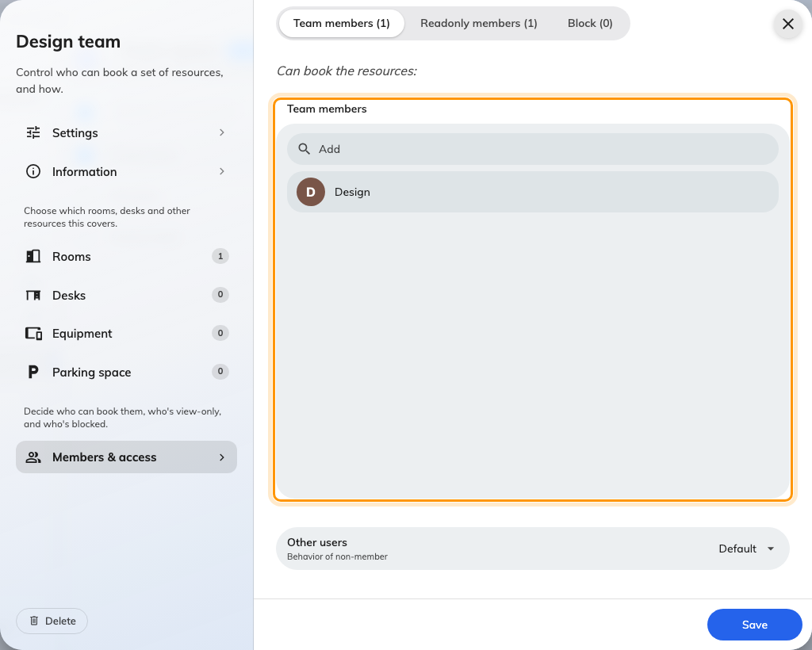Expand the Information chevron arrow
The height and width of the screenshot is (650, 812).
[x=222, y=171]
